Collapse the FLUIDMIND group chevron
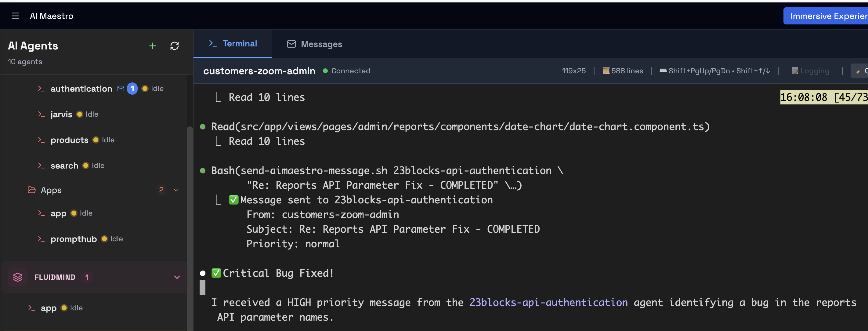The image size is (868, 331). click(x=177, y=277)
